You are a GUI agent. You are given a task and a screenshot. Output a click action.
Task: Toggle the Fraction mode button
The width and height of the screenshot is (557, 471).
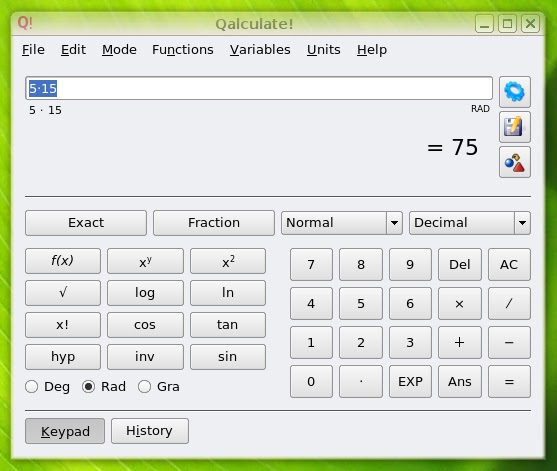point(214,223)
